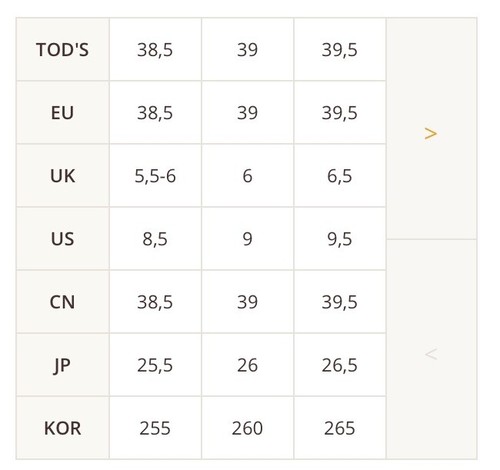Select the US row header
This screenshot has width=500, height=470.
(x=63, y=239)
